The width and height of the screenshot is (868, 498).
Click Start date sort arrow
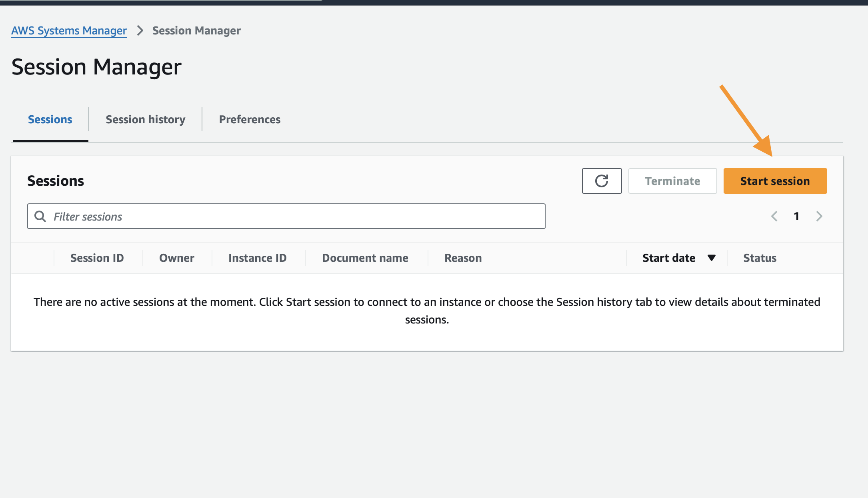pyautogui.click(x=711, y=258)
